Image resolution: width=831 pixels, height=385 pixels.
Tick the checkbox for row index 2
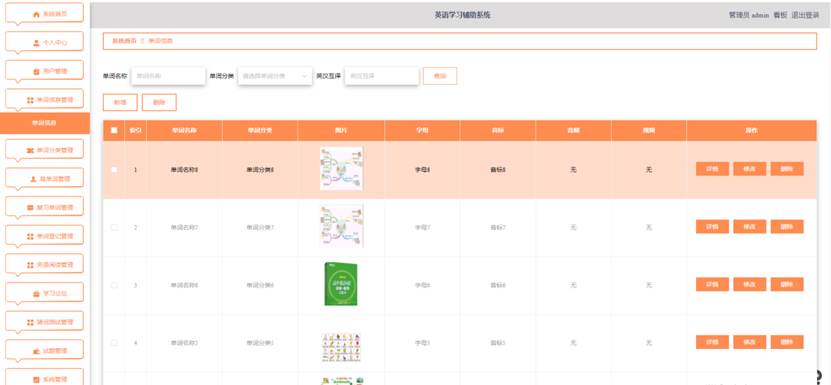[x=114, y=228]
